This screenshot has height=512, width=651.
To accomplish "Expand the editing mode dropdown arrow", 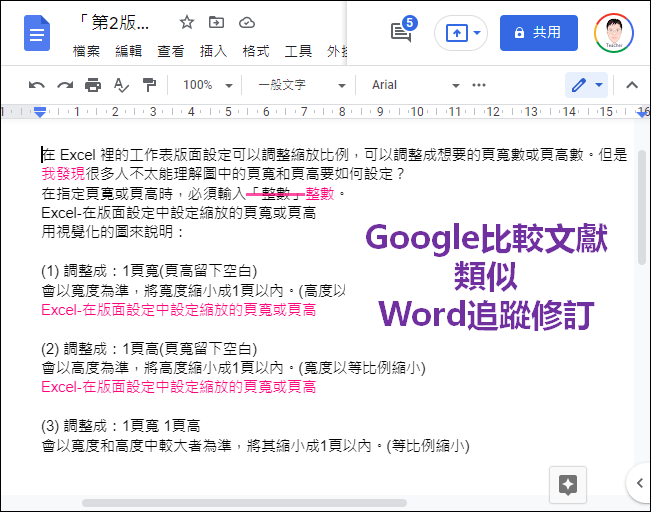I will [x=599, y=85].
